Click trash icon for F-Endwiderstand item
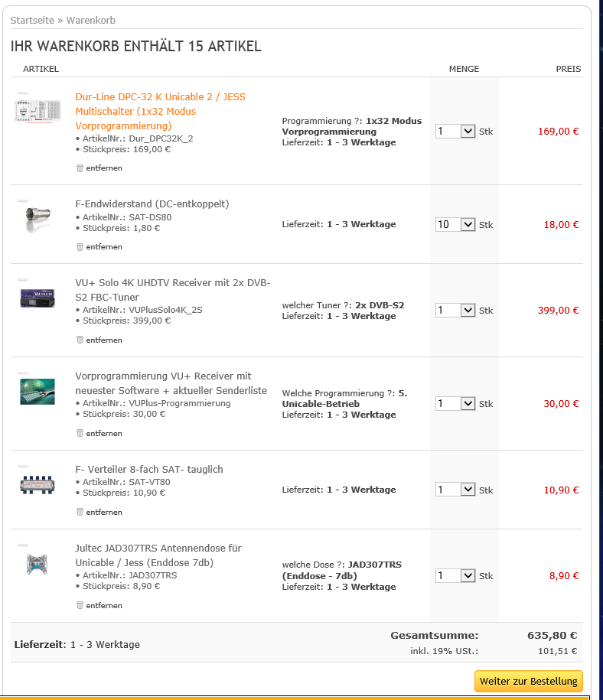 (x=80, y=247)
